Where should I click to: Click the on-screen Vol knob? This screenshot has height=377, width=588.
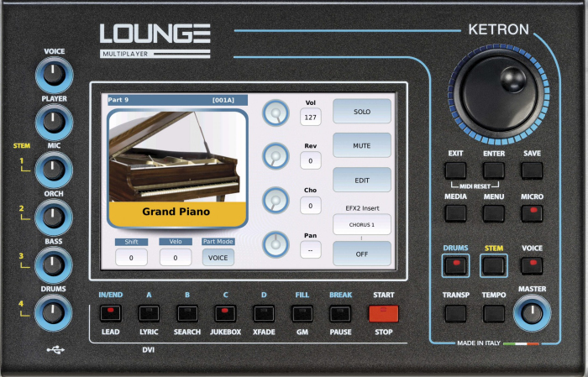pyautogui.click(x=276, y=113)
